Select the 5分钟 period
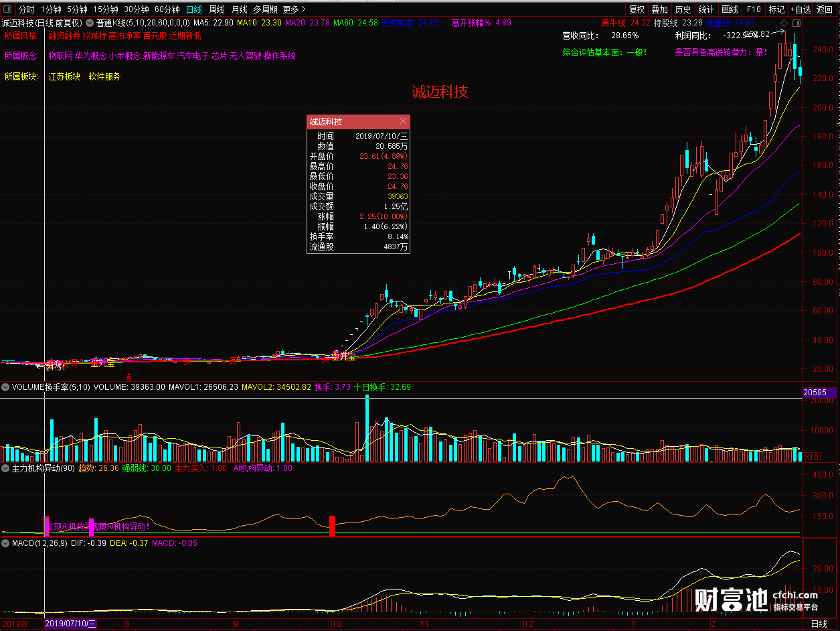 77,9
